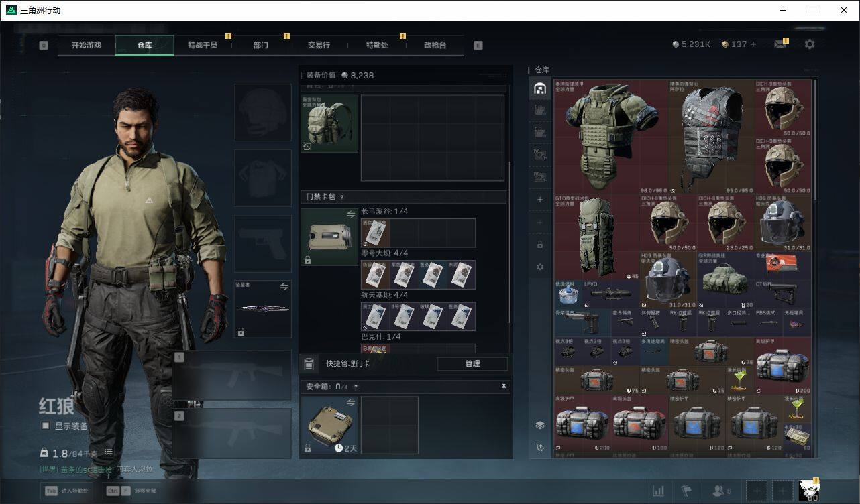Click the backpack equipment slot
The image size is (860, 504).
pos(329,124)
